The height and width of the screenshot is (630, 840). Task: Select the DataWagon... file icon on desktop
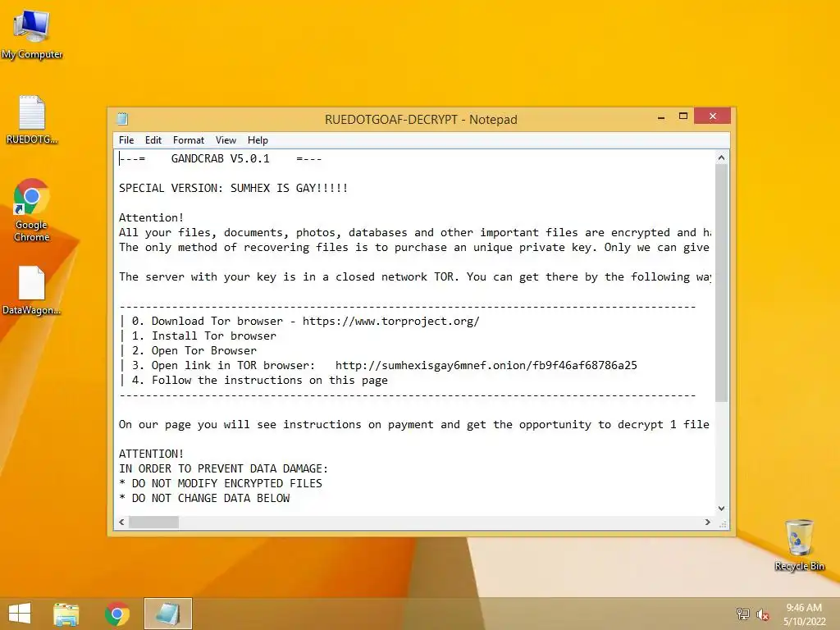pos(32,290)
